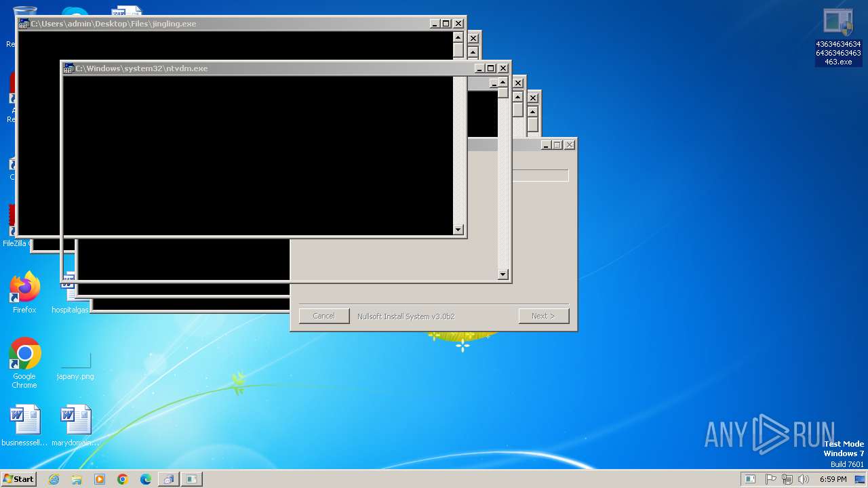Minimize the jingling.exe window
The image size is (868, 488).
(x=434, y=24)
